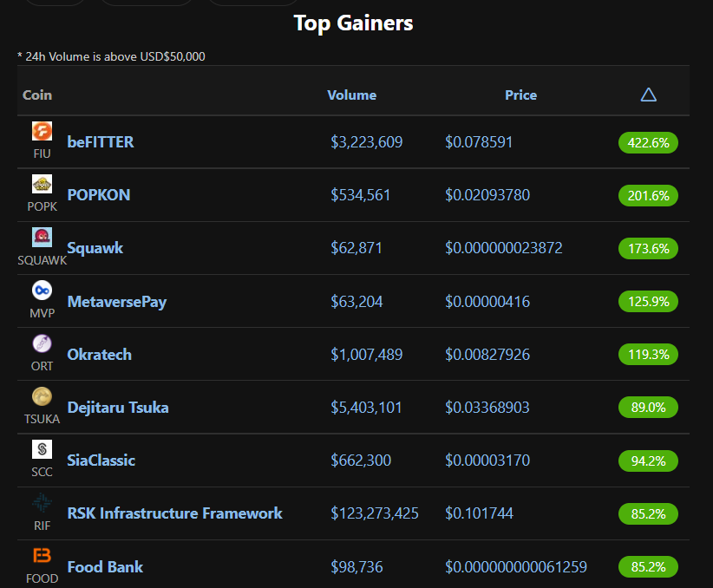
Task: Click SiaClassic price $0.00003170
Action: (487, 461)
